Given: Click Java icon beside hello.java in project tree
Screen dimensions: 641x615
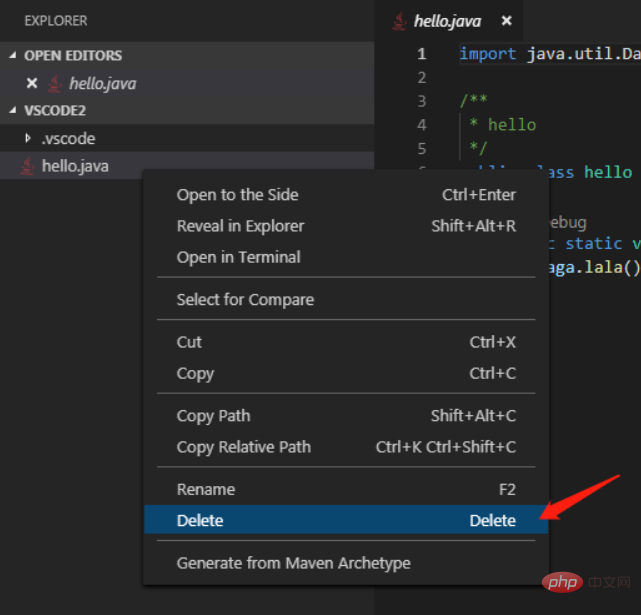Looking at the screenshot, I should click(x=27, y=166).
